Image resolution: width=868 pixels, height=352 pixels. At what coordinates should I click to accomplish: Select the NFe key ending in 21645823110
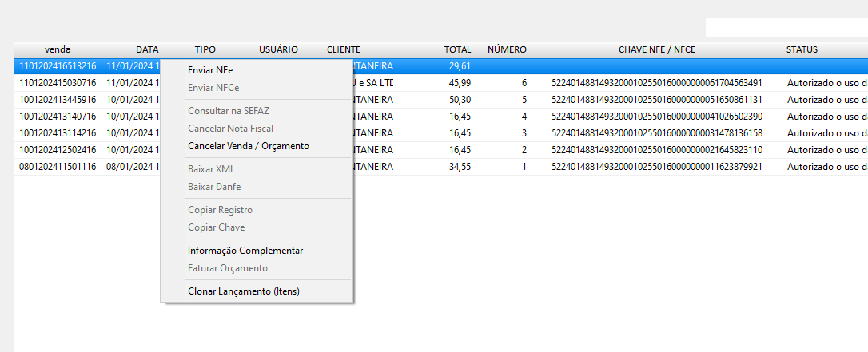tap(656, 150)
